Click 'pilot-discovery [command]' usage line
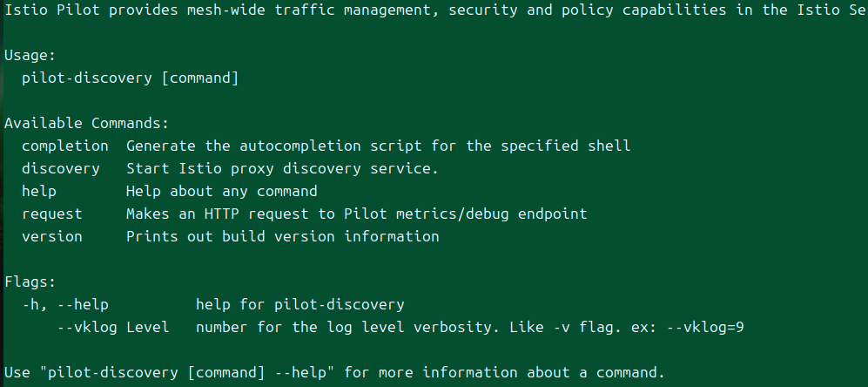The height and width of the screenshot is (387, 868). tap(131, 78)
